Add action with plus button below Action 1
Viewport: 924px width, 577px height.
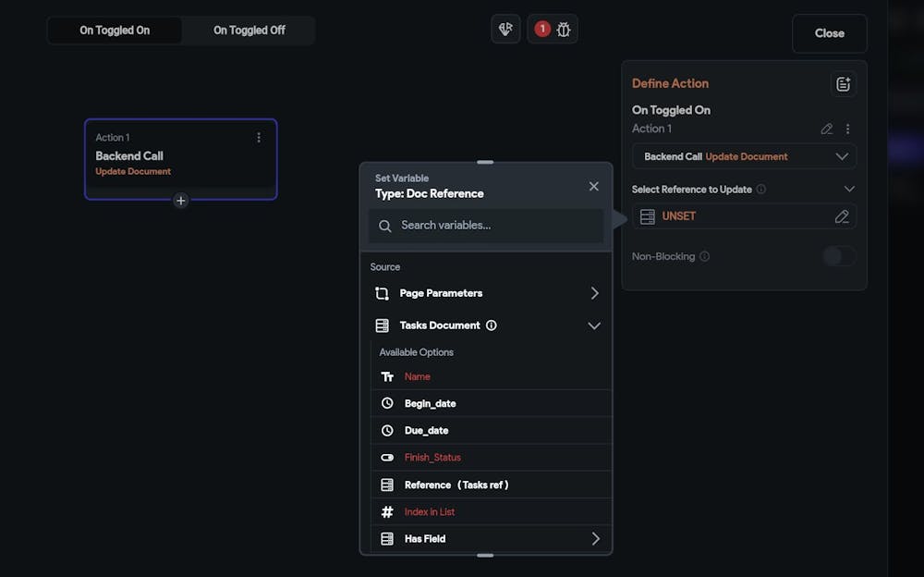pyautogui.click(x=181, y=201)
